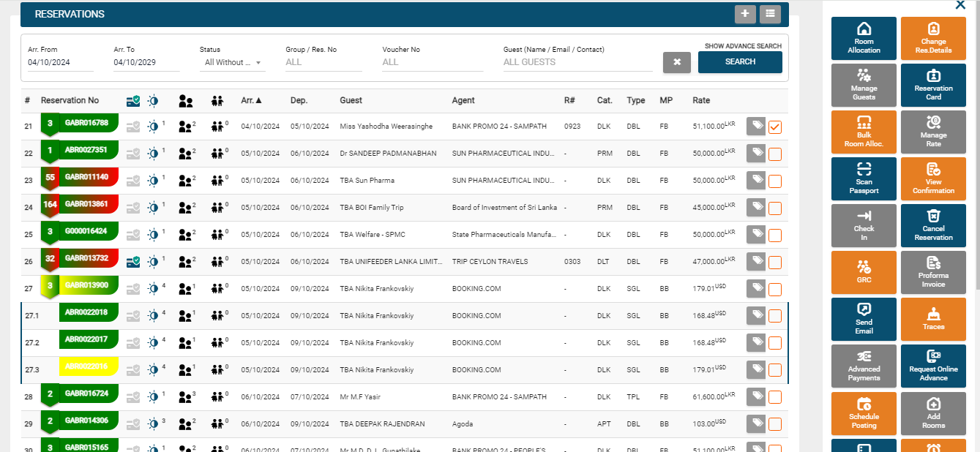
Task: Uncheck the GABR016788 reservation checkbox
Action: click(x=775, y=127)
